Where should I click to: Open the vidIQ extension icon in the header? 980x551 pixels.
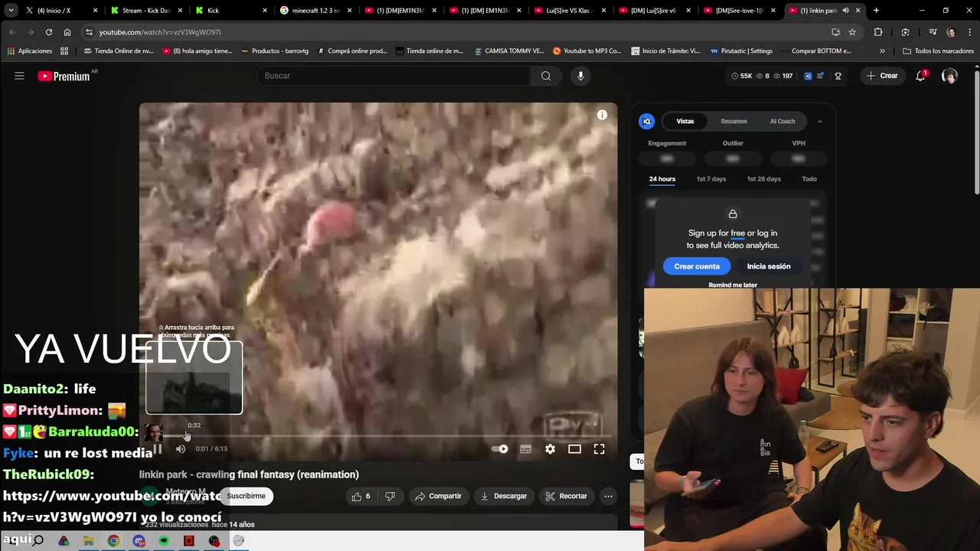[808, 76]
